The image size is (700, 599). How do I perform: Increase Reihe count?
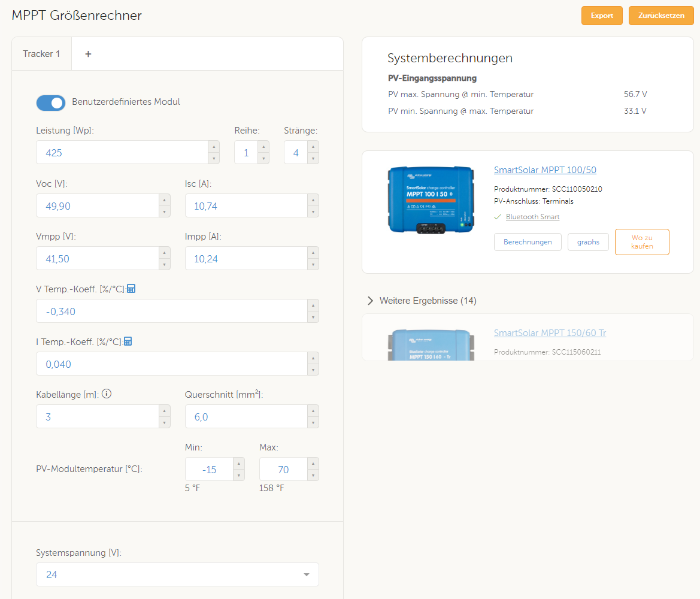pyautogui.click(x=263, y=147)
